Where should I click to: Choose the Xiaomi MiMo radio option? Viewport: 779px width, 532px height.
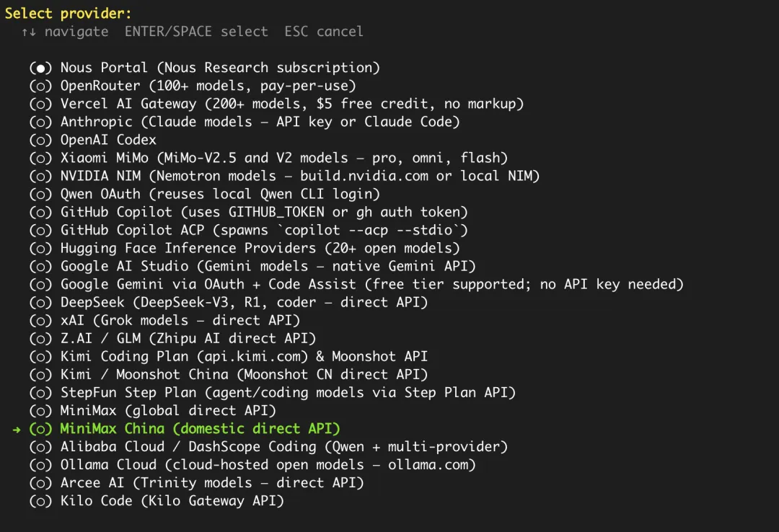[41, 158]
